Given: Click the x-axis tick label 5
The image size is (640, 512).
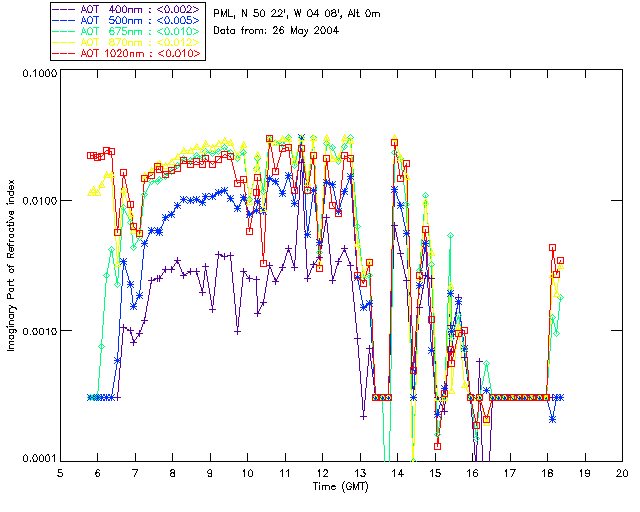Looking at the screenshot, I should 60,473.
